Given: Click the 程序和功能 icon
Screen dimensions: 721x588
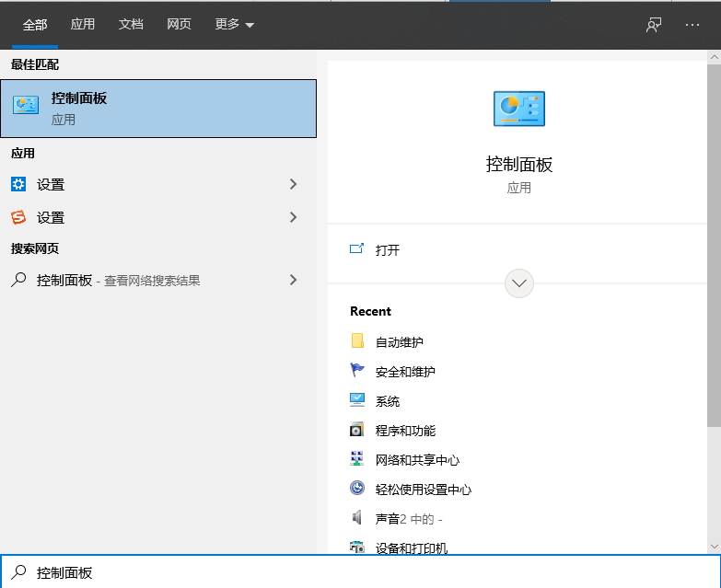Looking at the screenshot, I should pos(357,430).
